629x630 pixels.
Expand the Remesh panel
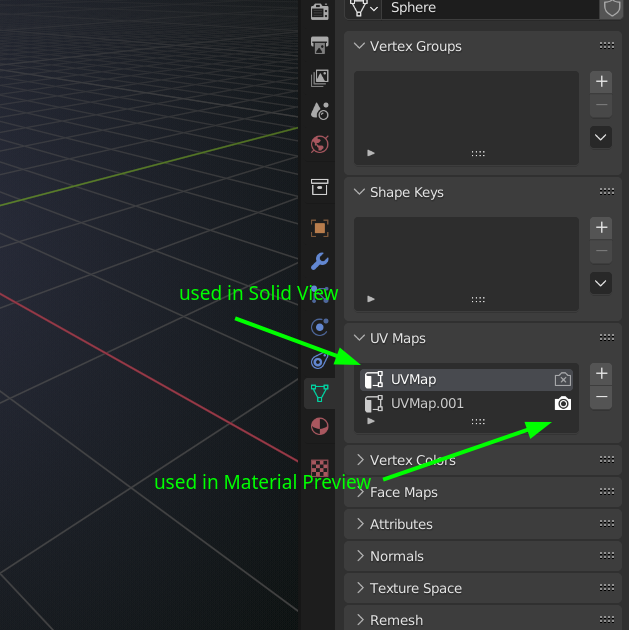tap(360, 620)
